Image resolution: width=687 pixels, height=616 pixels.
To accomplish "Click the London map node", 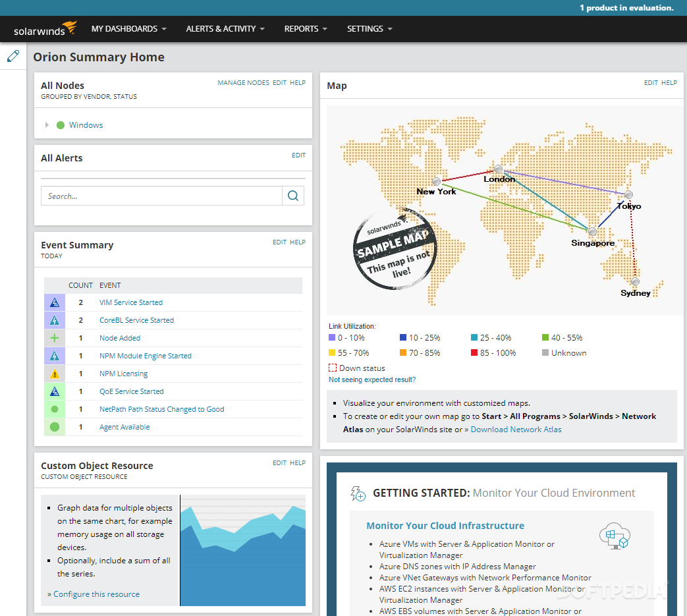I will (498, 169).
